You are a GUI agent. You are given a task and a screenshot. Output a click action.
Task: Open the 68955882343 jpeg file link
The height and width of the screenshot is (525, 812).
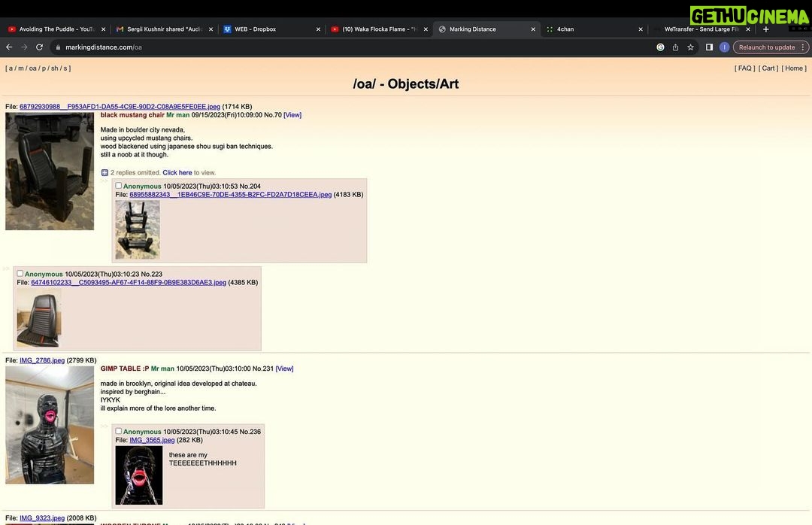coord(231,195)
